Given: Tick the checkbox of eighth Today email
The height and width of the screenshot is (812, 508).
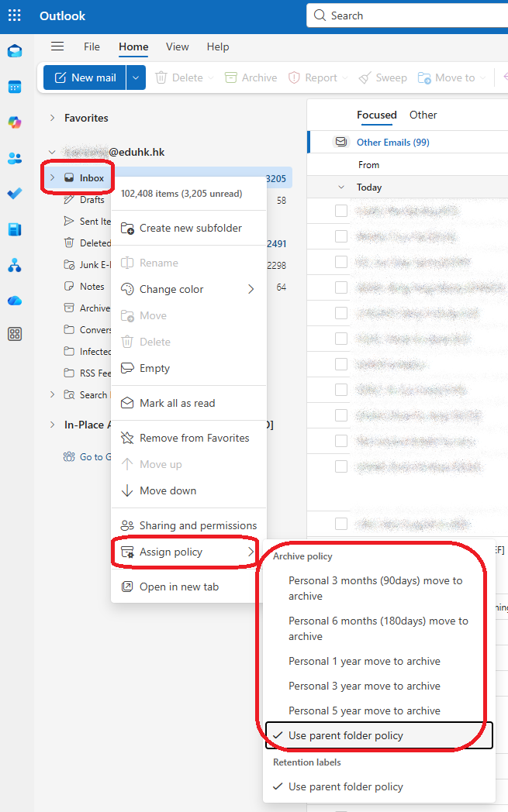Looking at the screenshot, I should [x=341, y=390].
